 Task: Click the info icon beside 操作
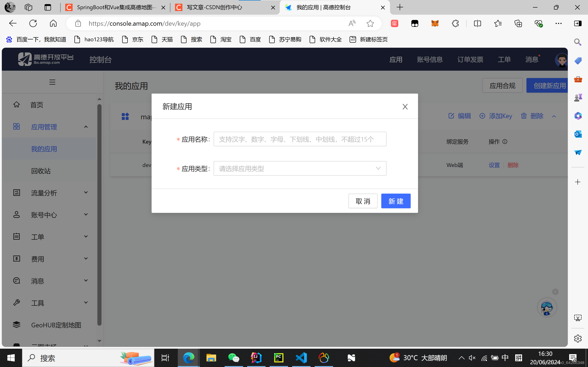click(505, 142)
